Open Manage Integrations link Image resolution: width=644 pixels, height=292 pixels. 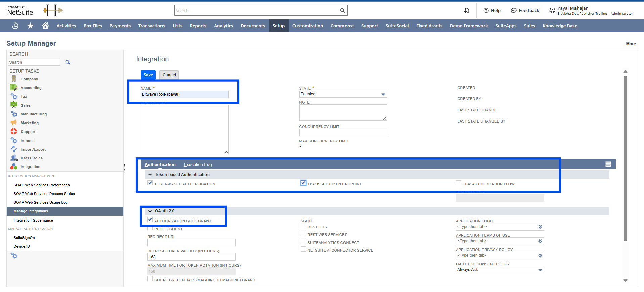tap(31, 211)
